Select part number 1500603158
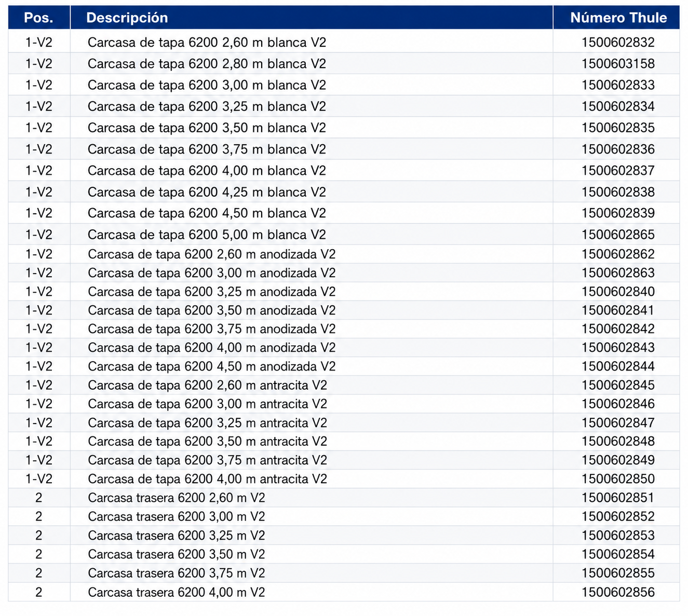This screenshot has height=616, width=688. [618, 64]
